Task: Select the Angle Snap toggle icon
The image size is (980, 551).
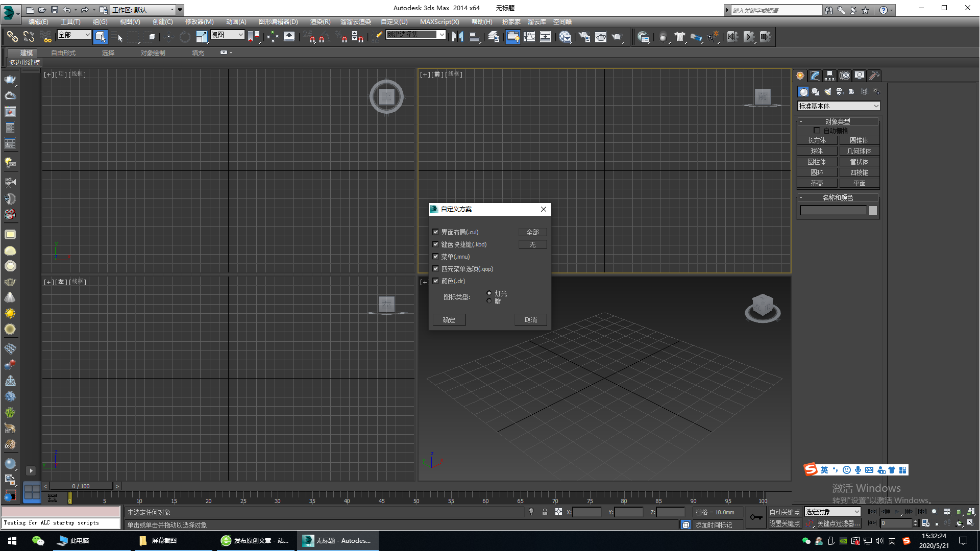Action: tap(325, 37)
